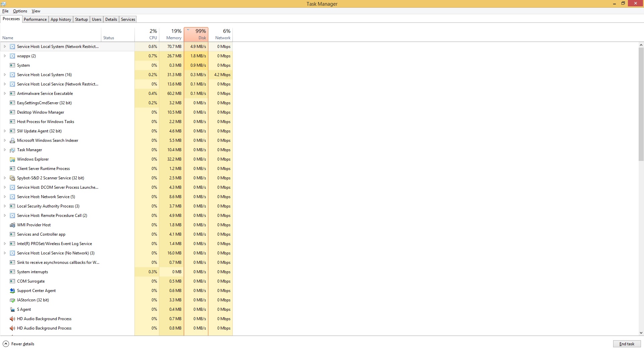Select the second HD Audio Background Process row
Screen dimensions: 644x352
pos(116,328)
